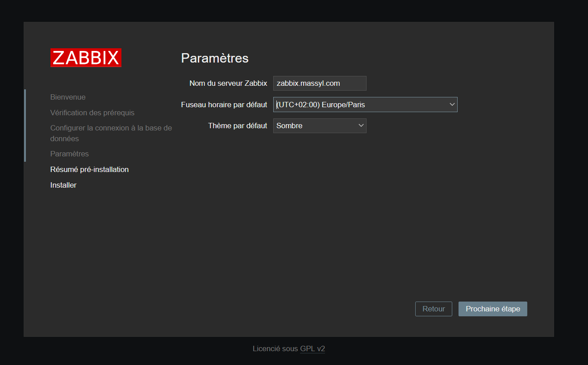
Task: Select the database connection configuration step
Action: pos(111,133)
